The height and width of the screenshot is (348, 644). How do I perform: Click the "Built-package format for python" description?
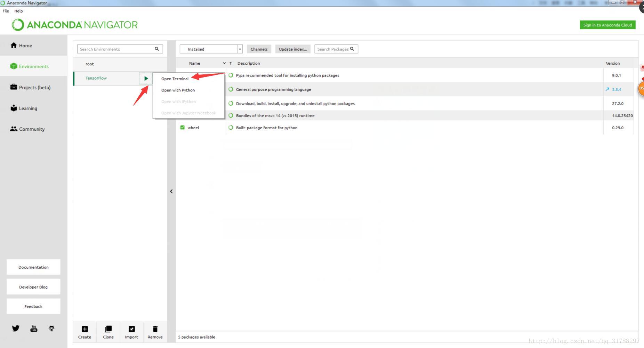pyautogui.click(x=267, y=128)
